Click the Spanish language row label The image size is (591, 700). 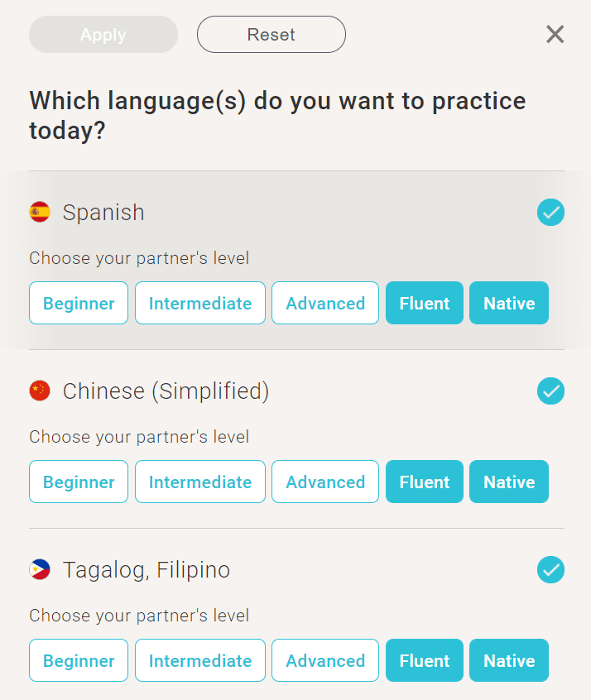point(103,213)
